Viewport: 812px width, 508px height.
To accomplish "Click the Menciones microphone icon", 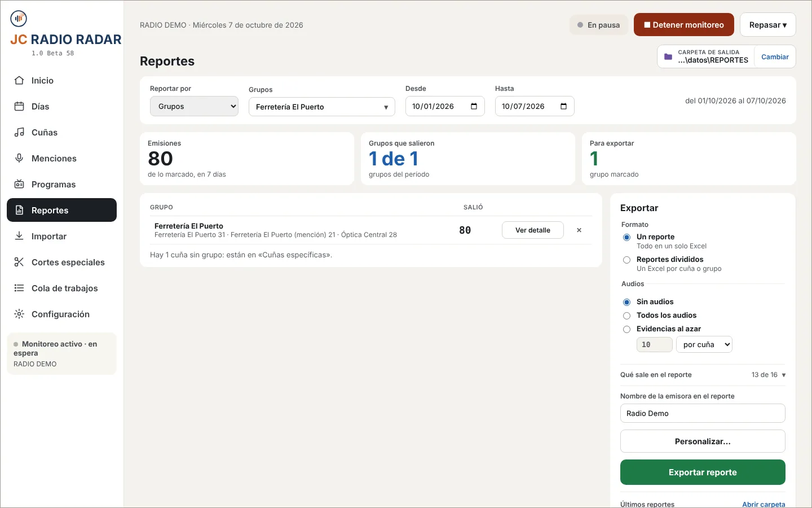I will (19, 159).
